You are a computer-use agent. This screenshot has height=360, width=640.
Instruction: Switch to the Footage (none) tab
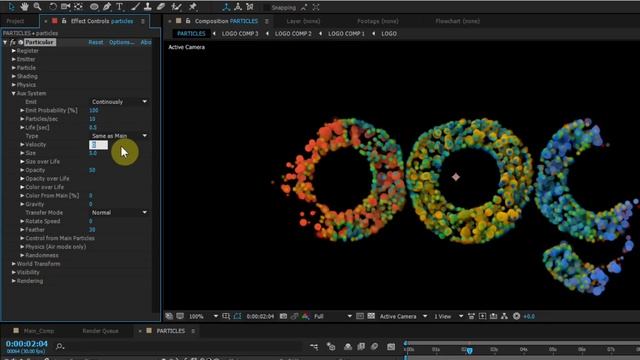tap(378, 21)
